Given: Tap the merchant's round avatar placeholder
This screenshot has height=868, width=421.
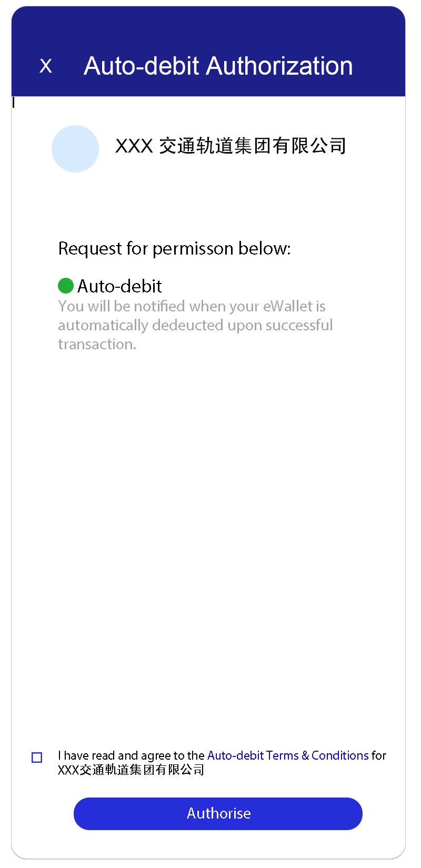Looking at the screenshot, I should pos(75,149).
